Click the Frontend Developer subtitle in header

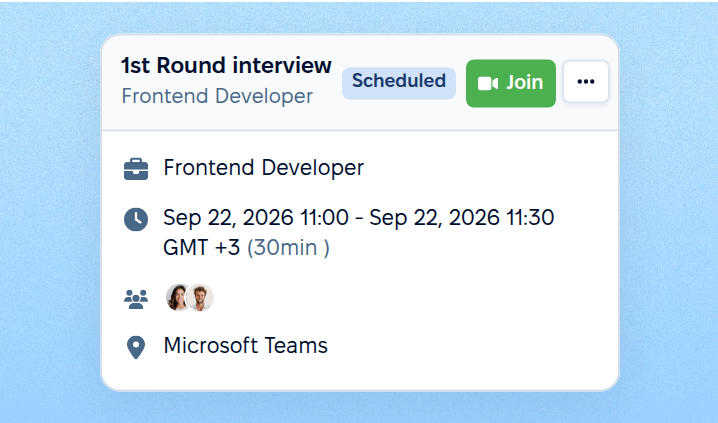217,96
